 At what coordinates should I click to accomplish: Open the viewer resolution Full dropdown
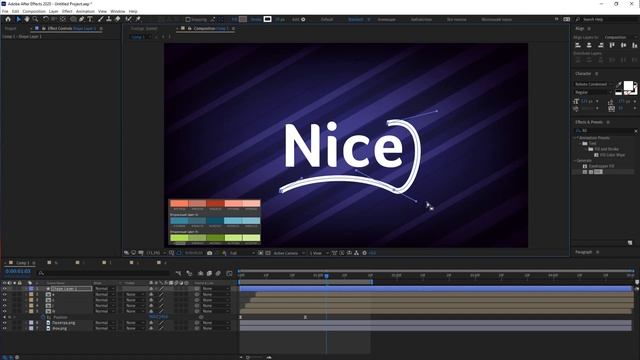point(242,253)
